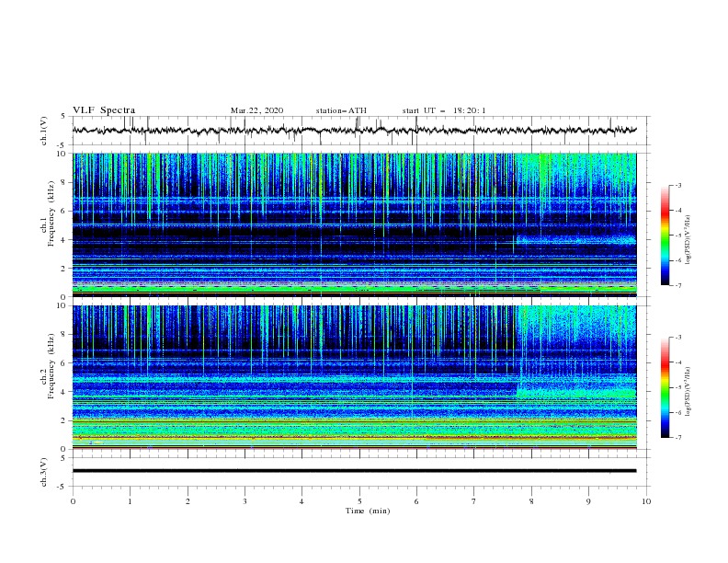
Task: Click the upper "log(PSD)(V²/Hz)" color bar label
Action: coord(688,240)
